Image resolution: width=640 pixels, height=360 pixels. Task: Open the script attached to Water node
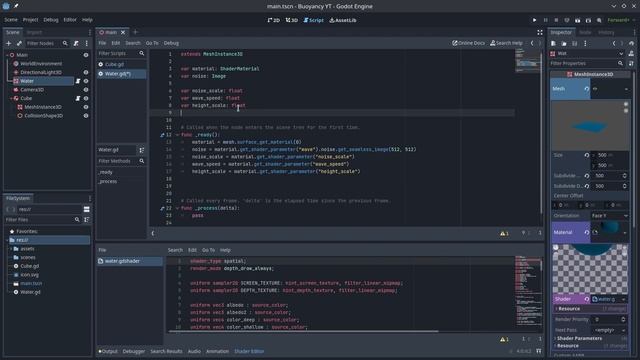click(x=78, y=81)
